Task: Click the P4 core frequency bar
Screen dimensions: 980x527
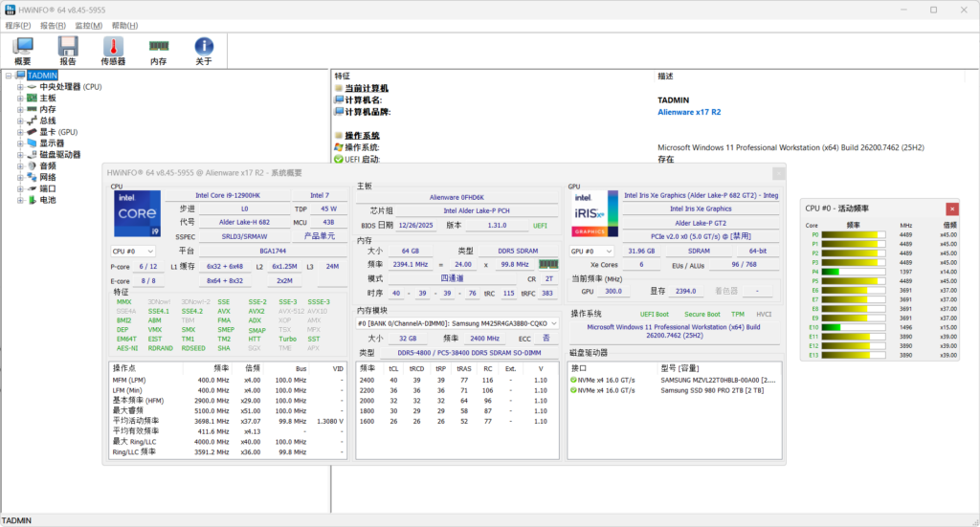Action: click(853, 273)
